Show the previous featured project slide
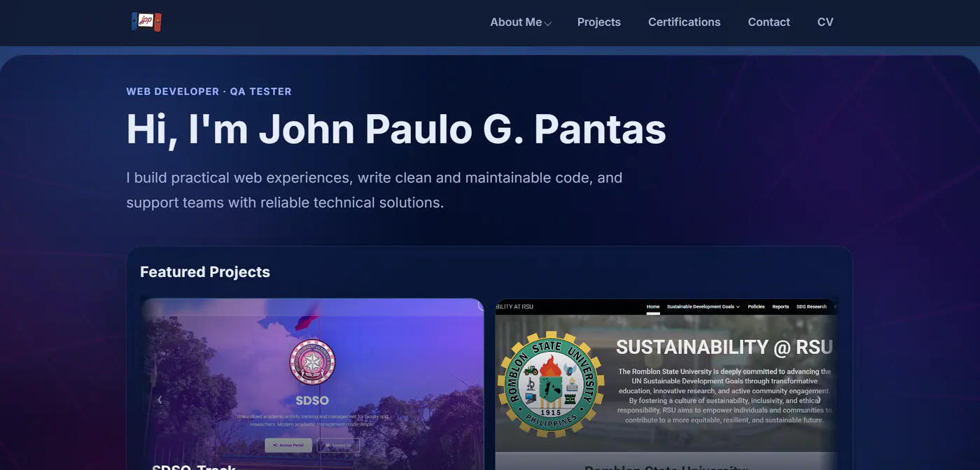Screen dimensions: 980x470 coord(160,400)
